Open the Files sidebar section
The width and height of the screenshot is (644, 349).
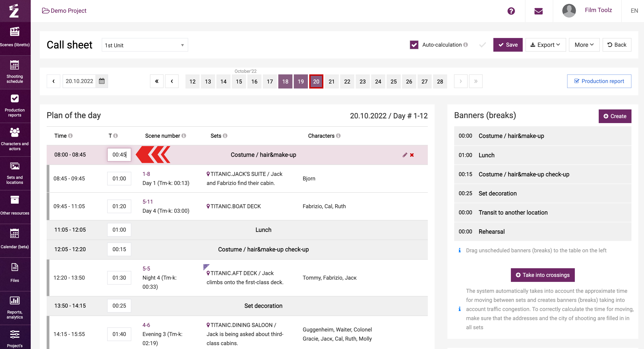(15, 274)
